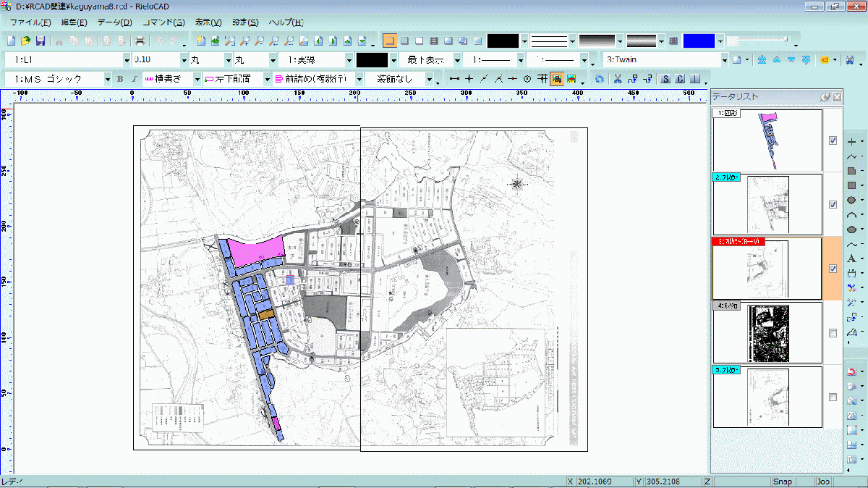
Task: Open the ファイル(F) menu
Action: point(30,22)
